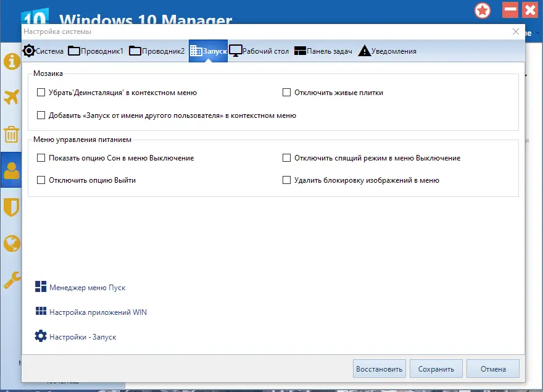Open Менеджер меню Пуск link

(87, 287)
